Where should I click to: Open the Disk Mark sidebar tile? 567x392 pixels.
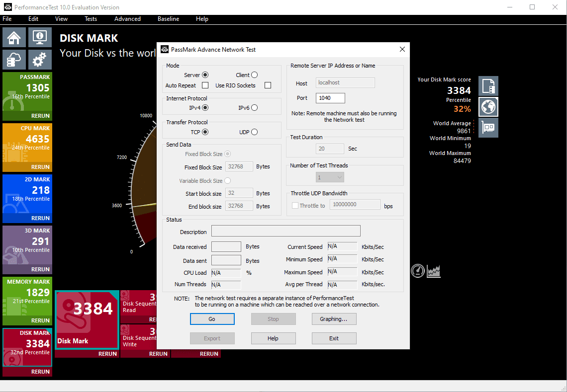[x=27, y=348]
